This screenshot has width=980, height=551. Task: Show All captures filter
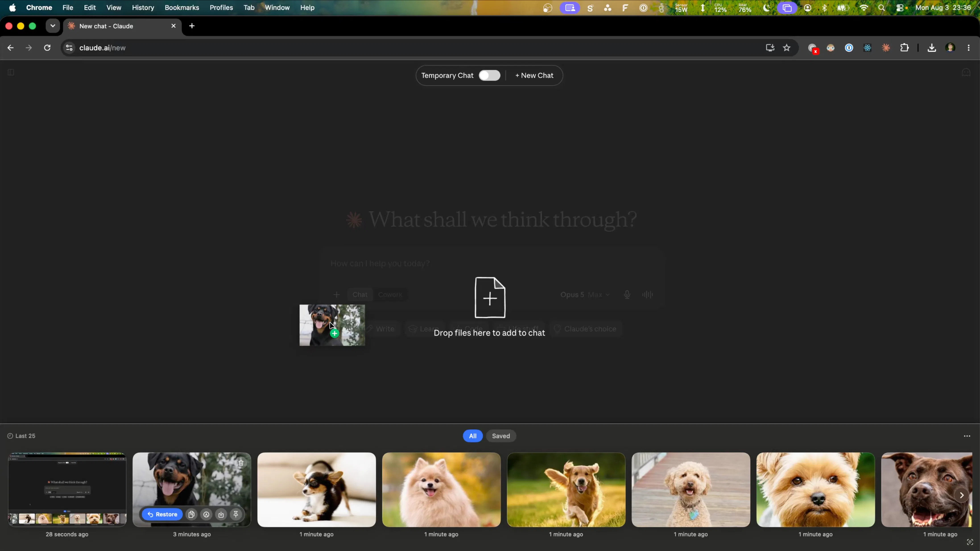pyautogui.click(x=473, y=436)
